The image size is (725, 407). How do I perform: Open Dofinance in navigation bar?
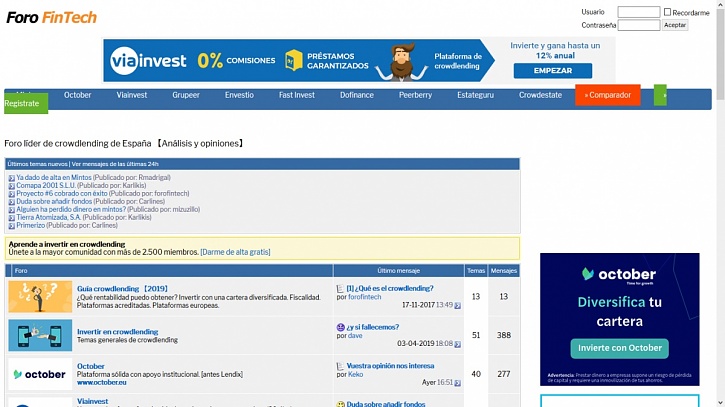click(x=356, y=95)
